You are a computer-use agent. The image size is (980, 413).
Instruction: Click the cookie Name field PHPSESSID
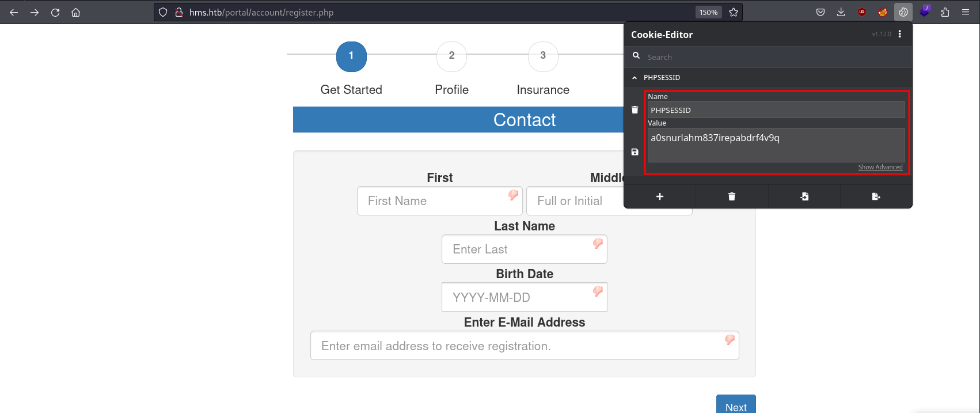(776, 110)
